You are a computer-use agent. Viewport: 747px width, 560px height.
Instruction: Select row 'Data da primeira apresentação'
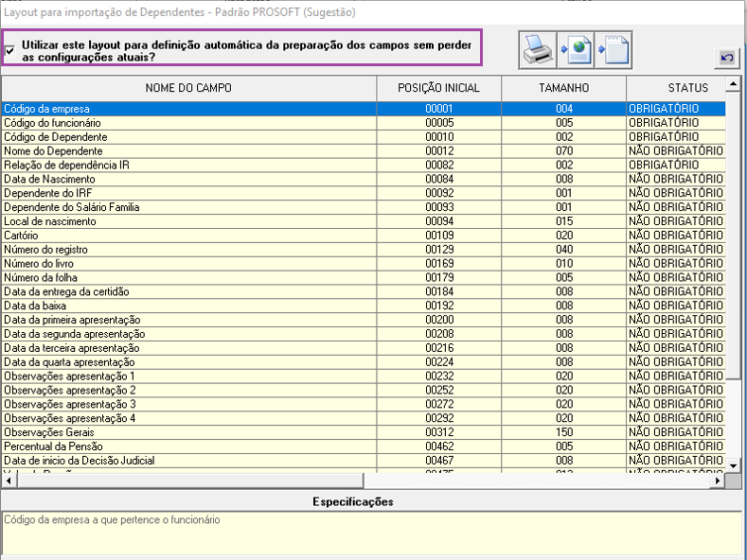(364, 320)
